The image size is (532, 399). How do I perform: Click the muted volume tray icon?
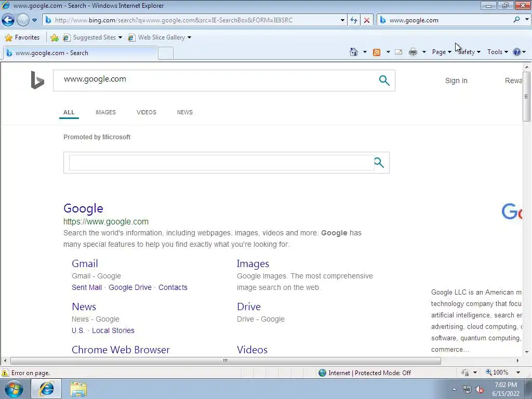(480, 390)
